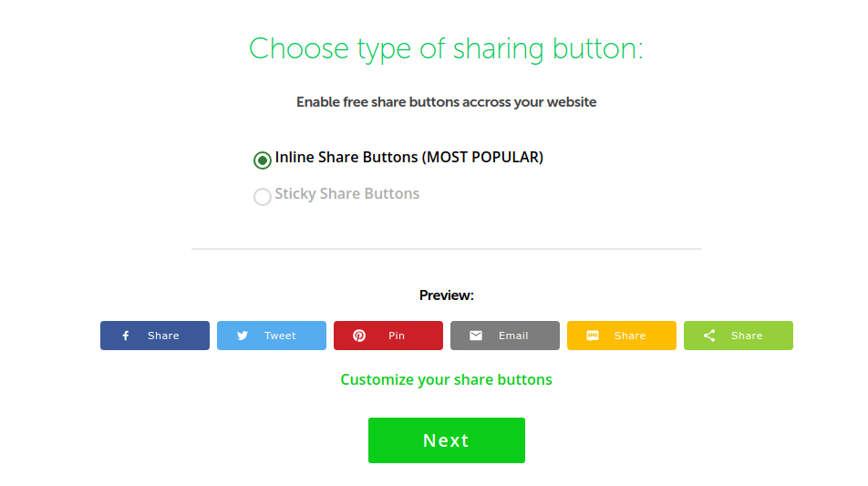868x486 pixels.
Task: Select the Sticky Share Buttons radio button
Action: (263, 197)
